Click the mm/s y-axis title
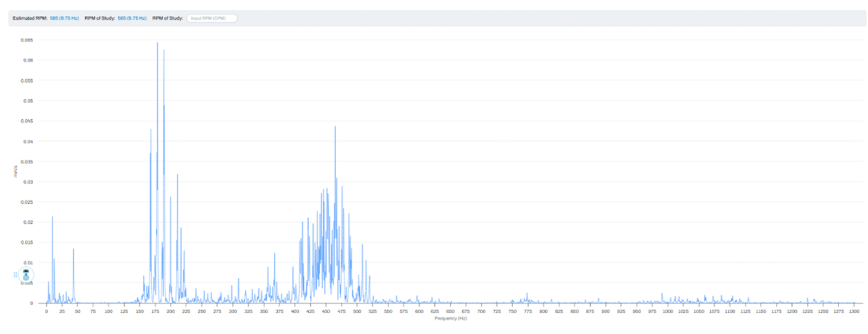The height and width of the screenshot is (334, 868). pyautogui.click(x=16, y=171)
